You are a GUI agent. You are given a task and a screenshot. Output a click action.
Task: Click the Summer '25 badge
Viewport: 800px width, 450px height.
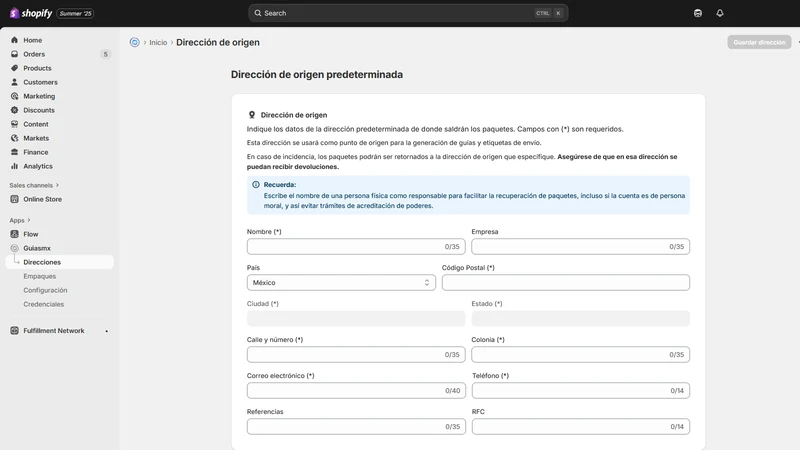pyautogui.click(x=76, y=13)
